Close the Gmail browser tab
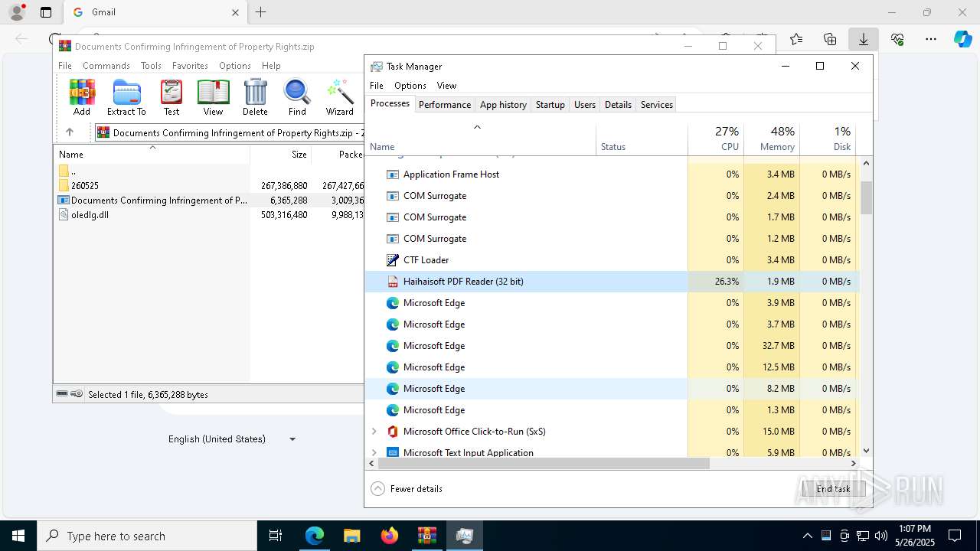Image resolution: width=980 pixels, height=551 pixels. point(235,12)
